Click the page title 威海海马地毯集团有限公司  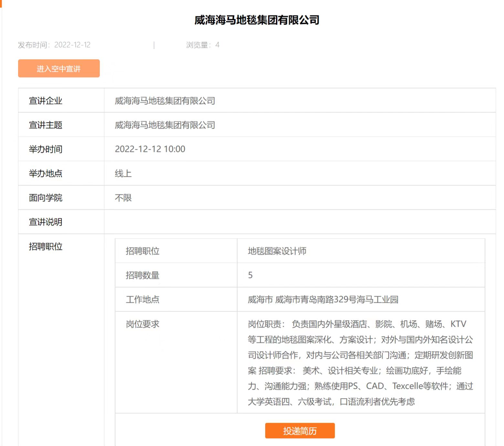pyautogui.click(x=257, y=20)
